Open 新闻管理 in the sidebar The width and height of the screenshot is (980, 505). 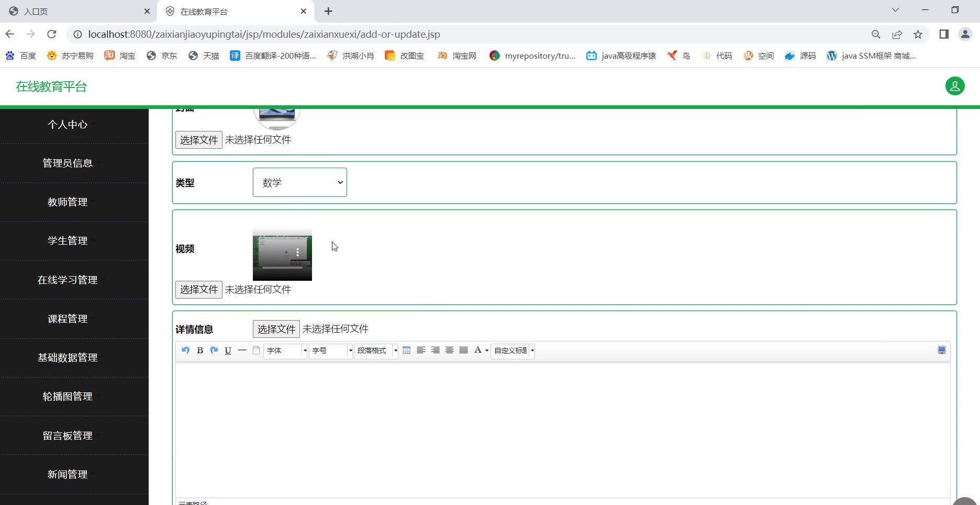tap(68, 474)
